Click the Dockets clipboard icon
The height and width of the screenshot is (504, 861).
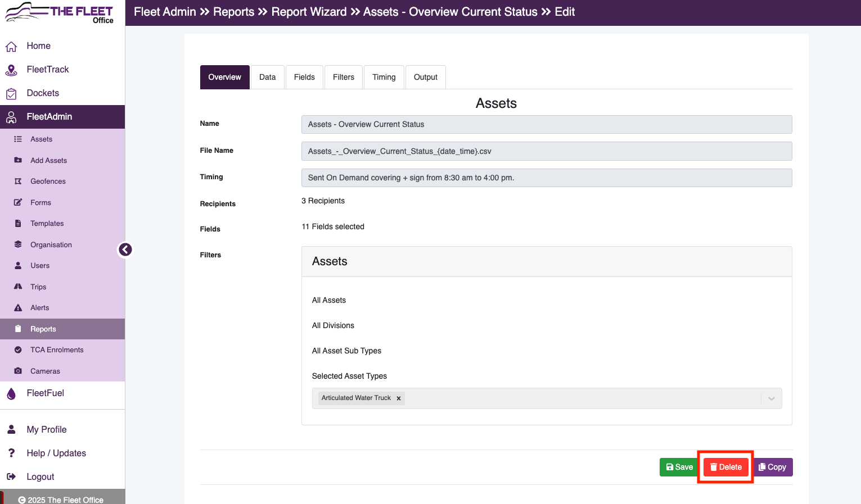pos(11,93)
